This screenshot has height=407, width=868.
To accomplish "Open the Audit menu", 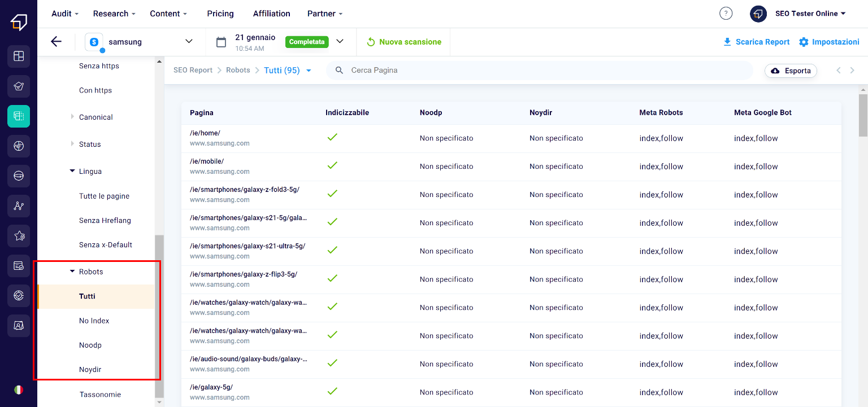I will click(x=65, y=14).
